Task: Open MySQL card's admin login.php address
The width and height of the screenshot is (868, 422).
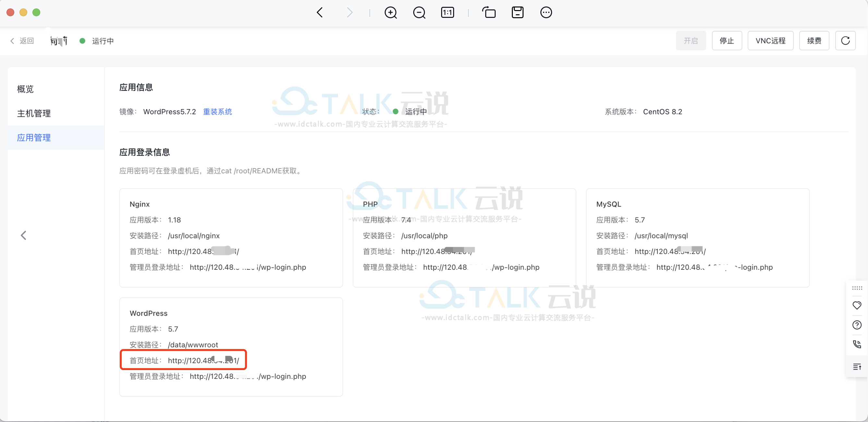Action: pos(714,267)
